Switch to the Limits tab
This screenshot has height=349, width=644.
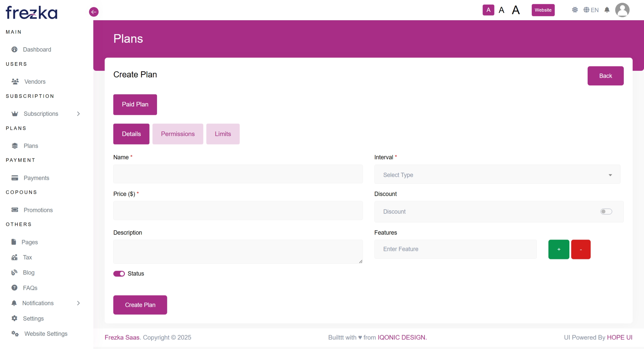(223, 134)
